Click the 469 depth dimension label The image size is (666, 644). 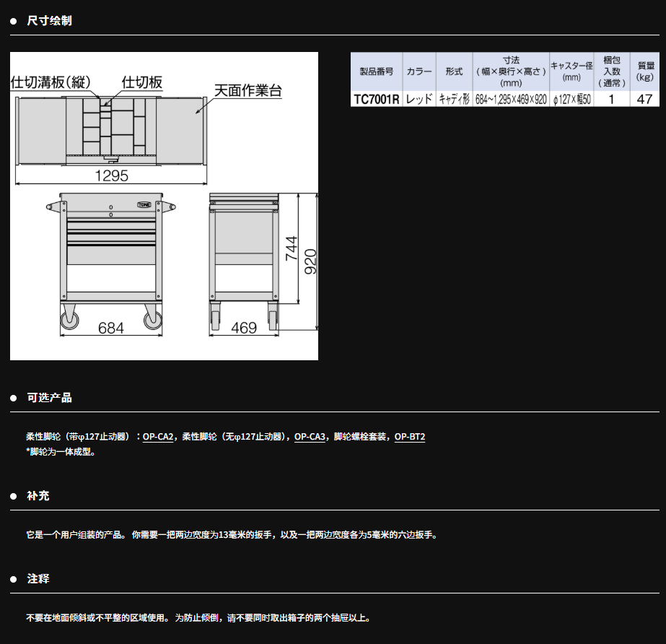pyautogui.click(x=243, y=328)
